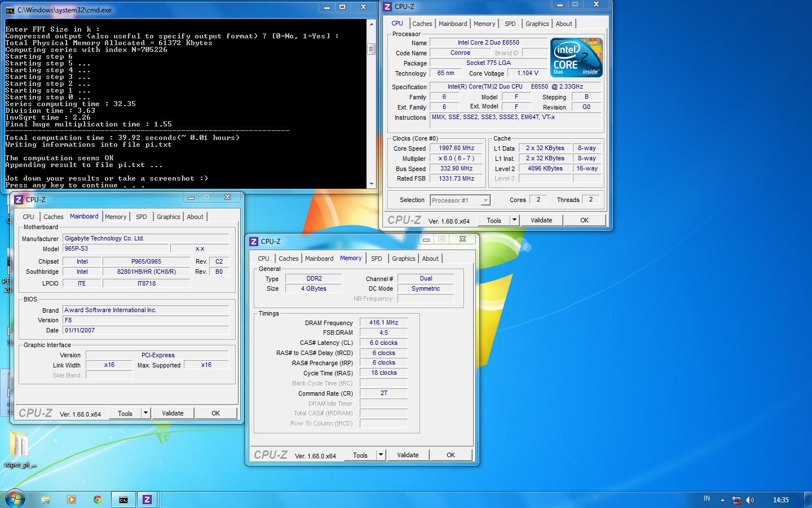Open About tab in Memory window

tap(430, 259)
